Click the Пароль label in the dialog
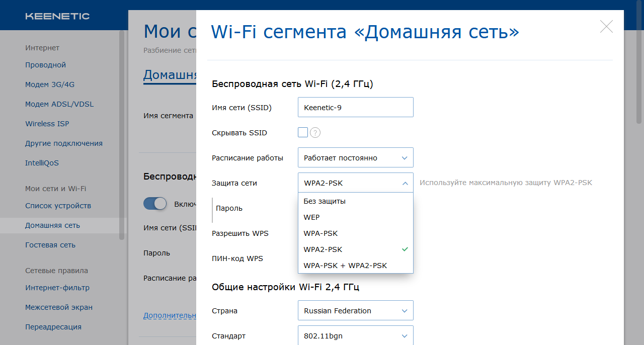Screen dimensions: 644x345 click(x=229, y=208)
